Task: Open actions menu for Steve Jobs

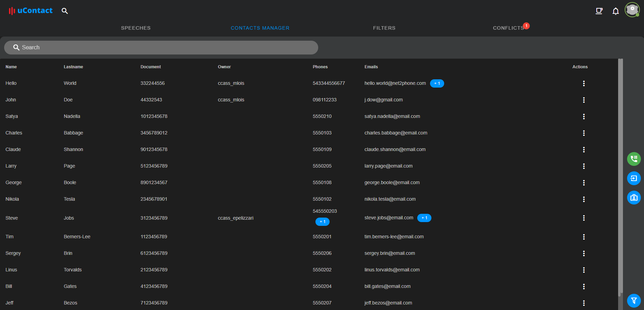Action: coord(584,218)
